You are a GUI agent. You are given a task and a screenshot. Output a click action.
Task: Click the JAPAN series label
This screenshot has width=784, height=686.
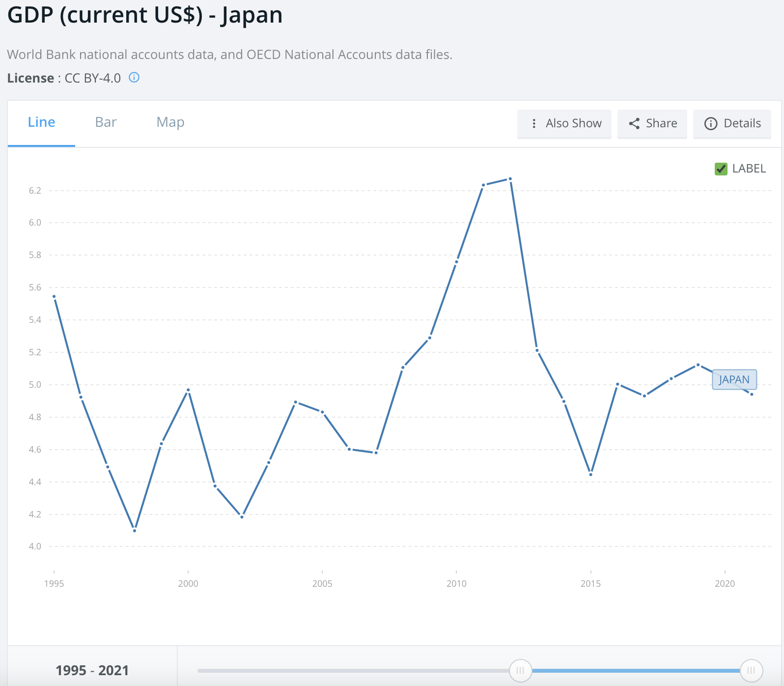coord(734,379)
